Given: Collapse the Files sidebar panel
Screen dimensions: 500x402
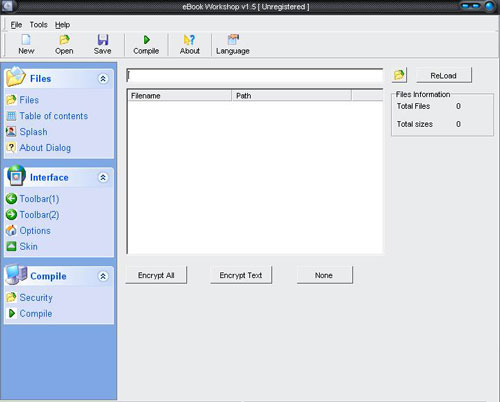Looking at the screenshot, I should pos(103,79).
